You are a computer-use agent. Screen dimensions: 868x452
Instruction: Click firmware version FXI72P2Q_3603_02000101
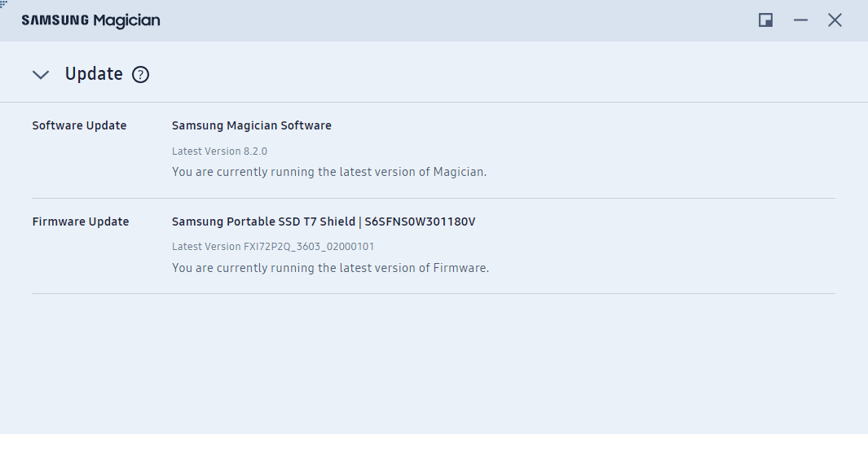[x=308, y=247]
